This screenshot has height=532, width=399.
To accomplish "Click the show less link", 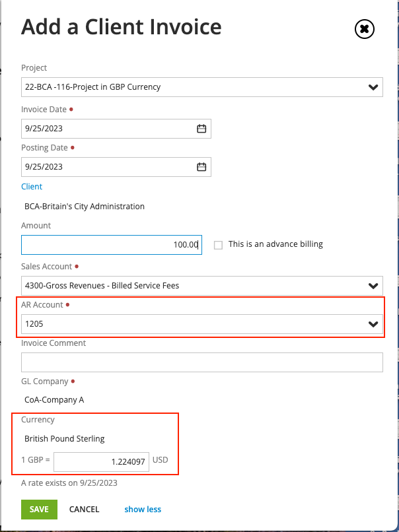I will (x=143, y=509).
